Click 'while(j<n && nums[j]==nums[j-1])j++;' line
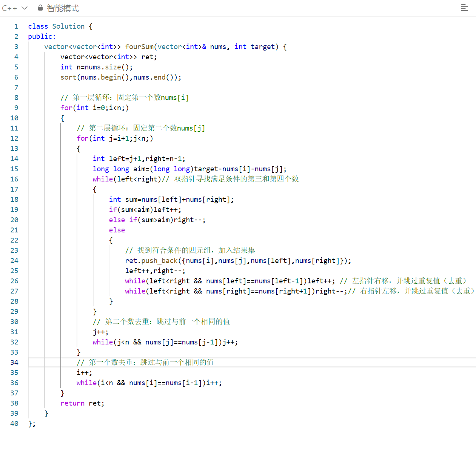Viewport: 476px width, 475px height. [165, 342]
